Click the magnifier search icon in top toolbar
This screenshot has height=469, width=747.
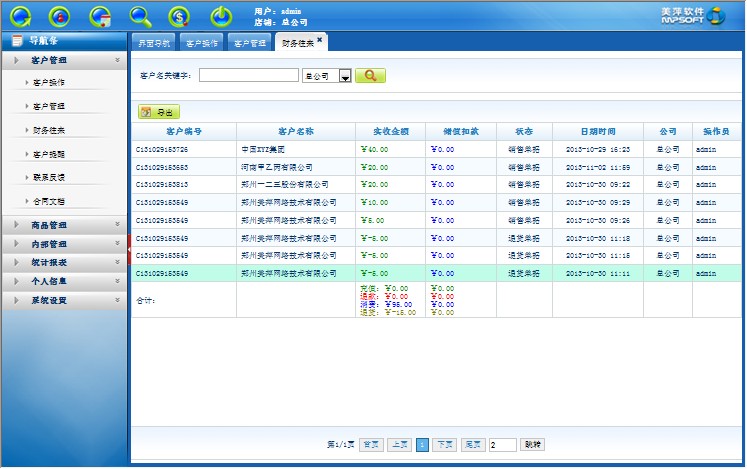tap(141, 16)
